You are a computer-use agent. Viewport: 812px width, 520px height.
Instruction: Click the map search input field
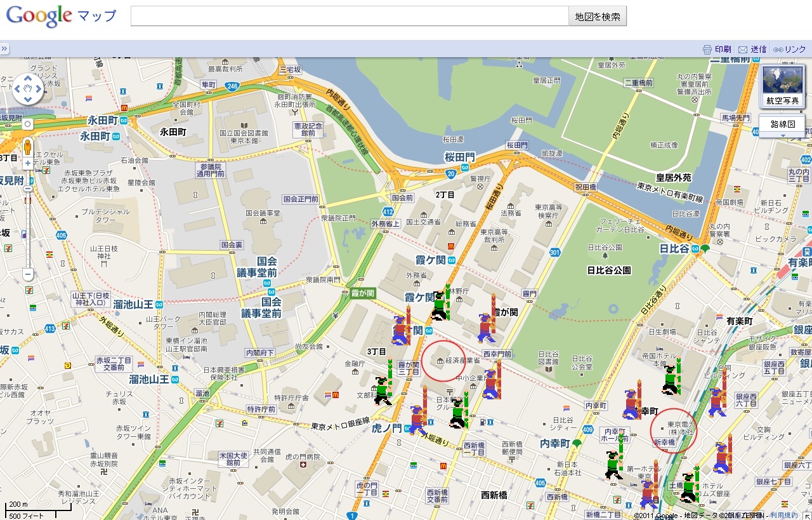click(350, 17)
